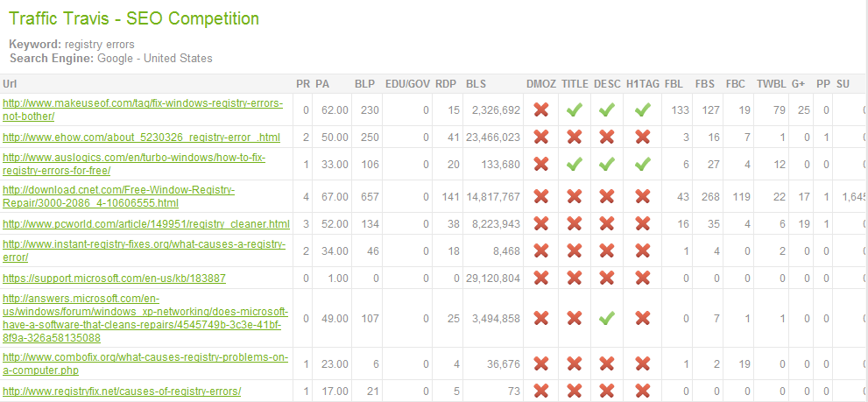The height and width of the screenshot is (402, 868).
Task: Click the DESC green check in makeuseof row
Action: pyautogui.click(x=607, y=109)
